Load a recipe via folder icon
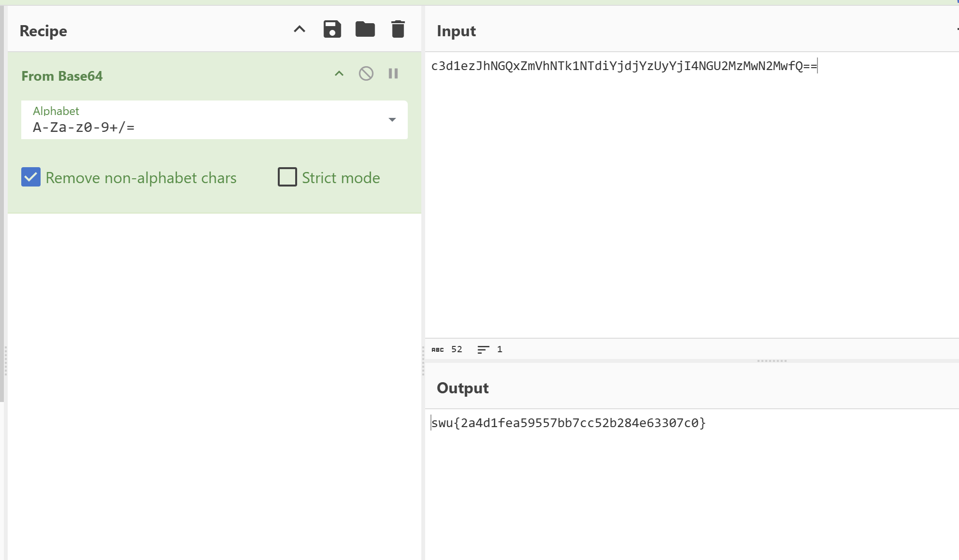Screen dimensions: 959x560 coord(365,29)
